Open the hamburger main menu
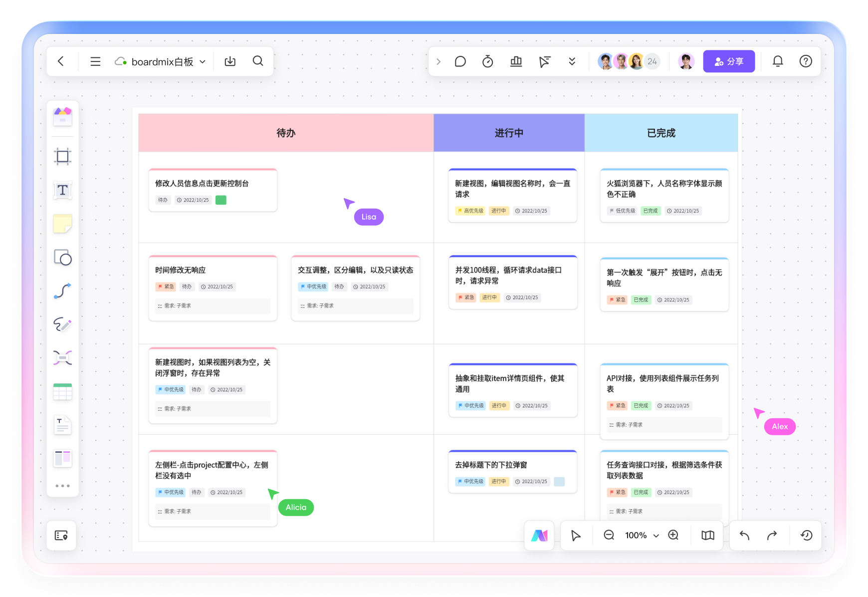 [95, 61]
